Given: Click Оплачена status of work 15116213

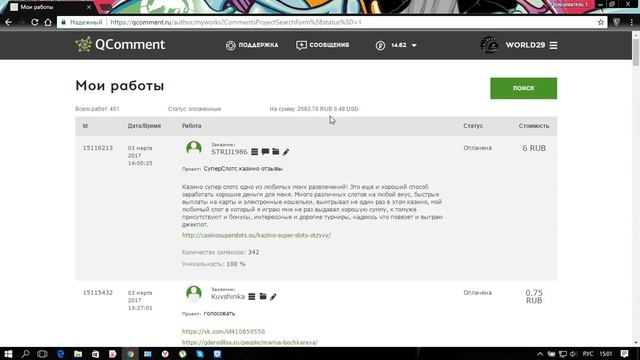Looking at the screenshot, I should click(478, 148).
